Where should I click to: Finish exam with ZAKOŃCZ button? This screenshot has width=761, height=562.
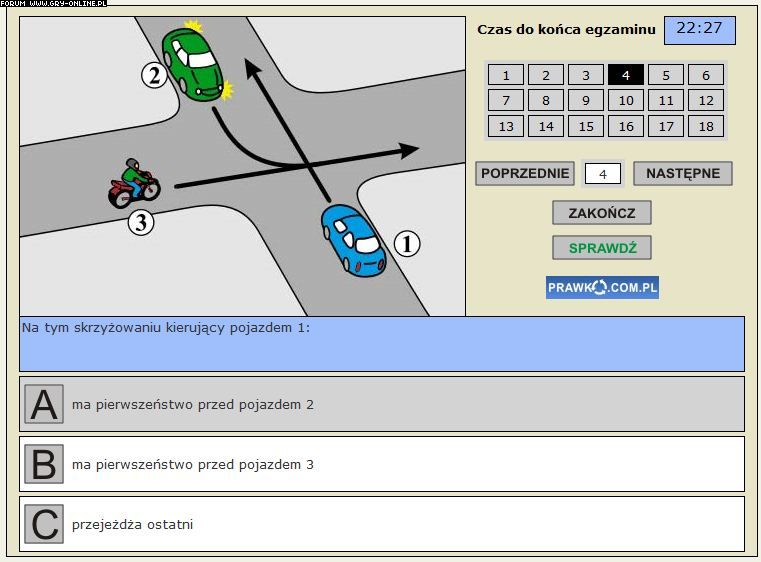(602, 213)
